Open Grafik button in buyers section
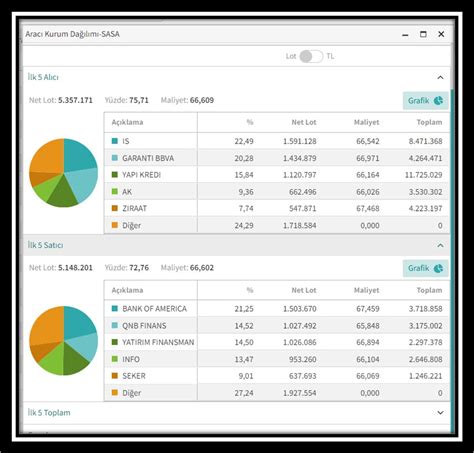The image size is (474, 453). click(x=425, y=100)
